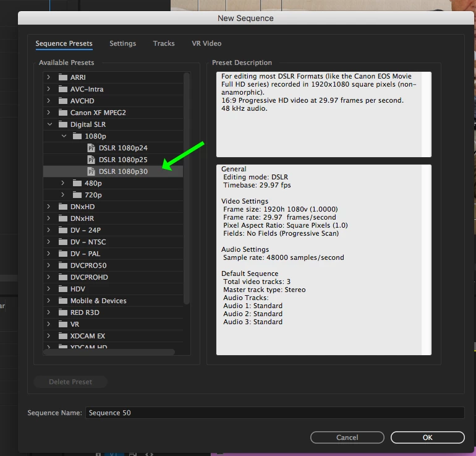Click the 480p folder icon
This screenshot has height=456, width=476.
[x=77, y=183]
